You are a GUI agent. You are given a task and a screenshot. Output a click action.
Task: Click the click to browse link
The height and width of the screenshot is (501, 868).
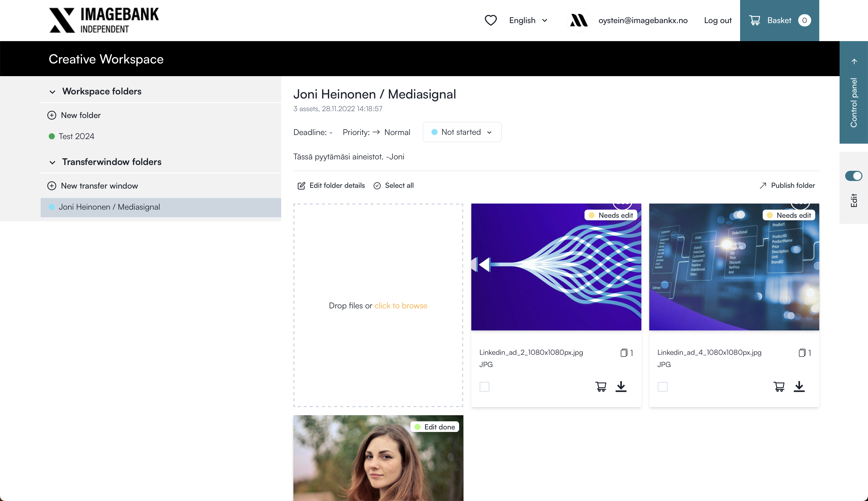[x=400, y=306]
